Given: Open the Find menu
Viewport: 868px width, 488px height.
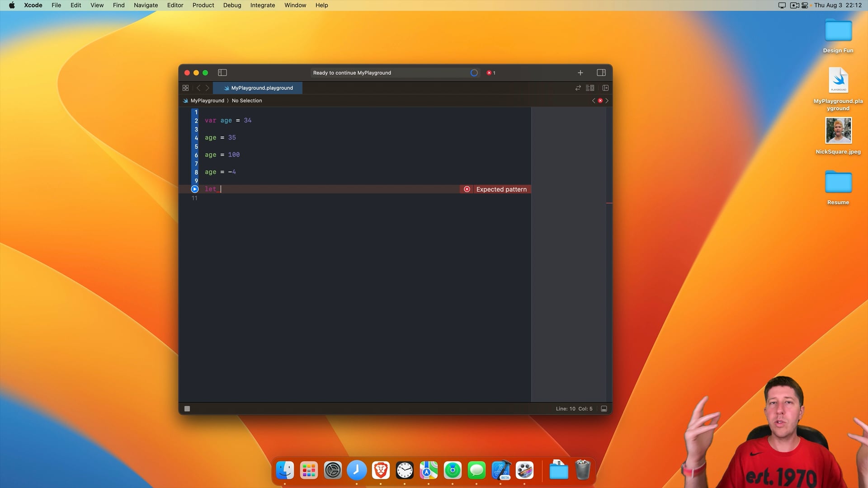Looking at the screenshot, I should tap(118, 5).
